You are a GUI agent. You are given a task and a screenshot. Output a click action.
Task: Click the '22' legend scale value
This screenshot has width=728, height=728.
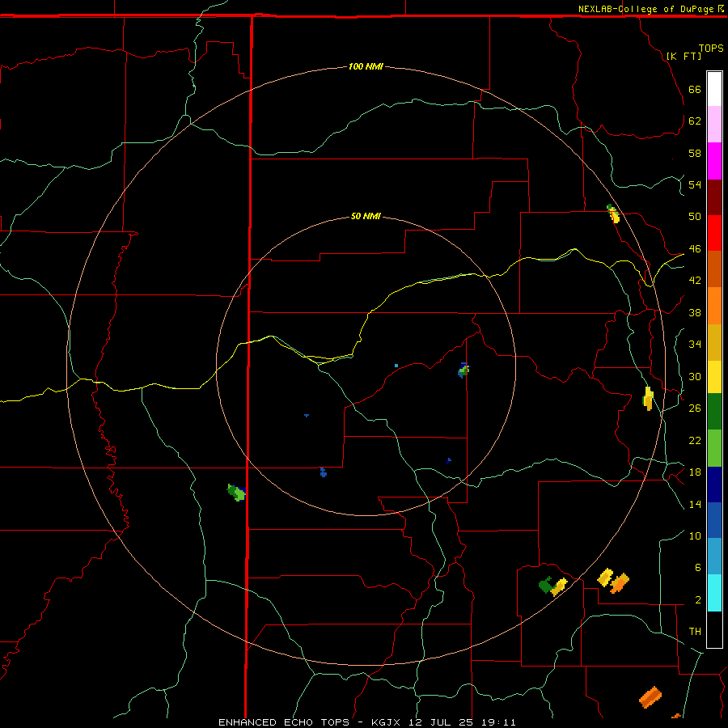[x=695, y=440]
